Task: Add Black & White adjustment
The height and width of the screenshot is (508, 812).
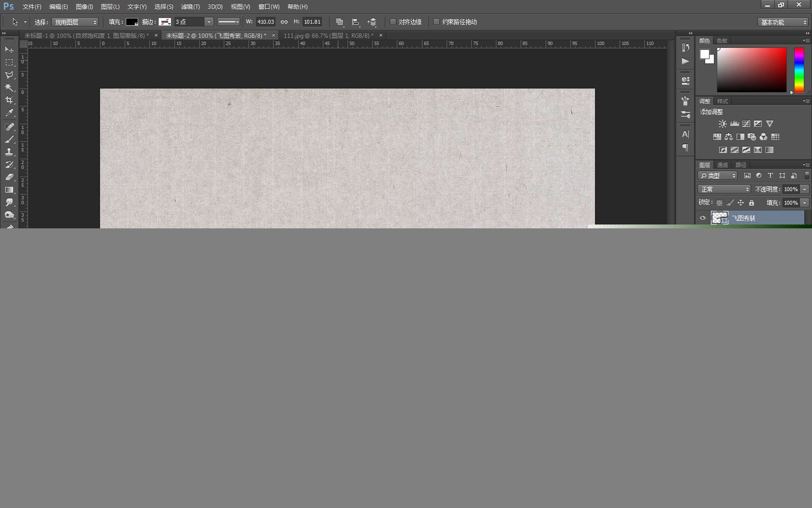Action: [x=740, y=137]
